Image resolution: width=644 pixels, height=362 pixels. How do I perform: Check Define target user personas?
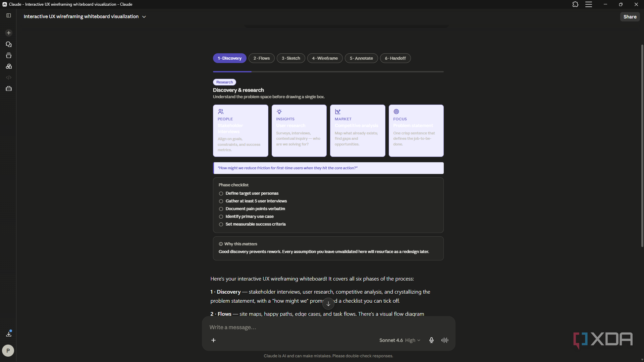point(221,193)
